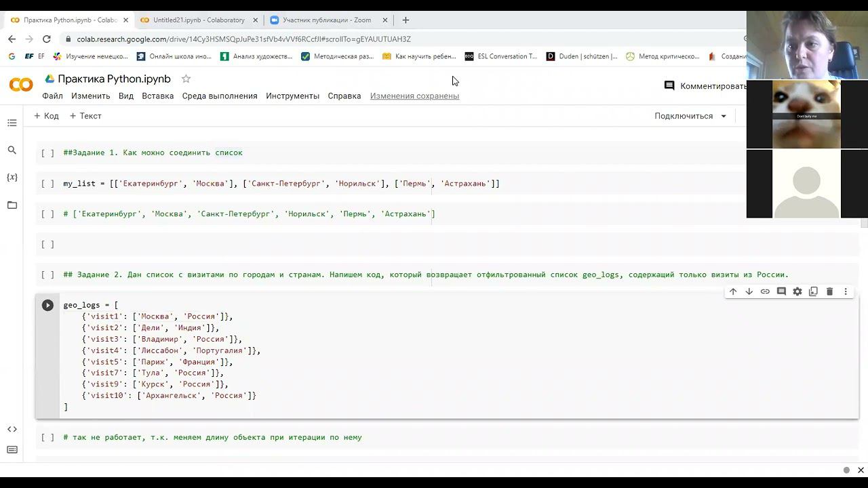This screenshot has width=868, height=488.
Task: Copy link to the geo_logs cell
Action: pyautogui.click(x=765, y=291)
